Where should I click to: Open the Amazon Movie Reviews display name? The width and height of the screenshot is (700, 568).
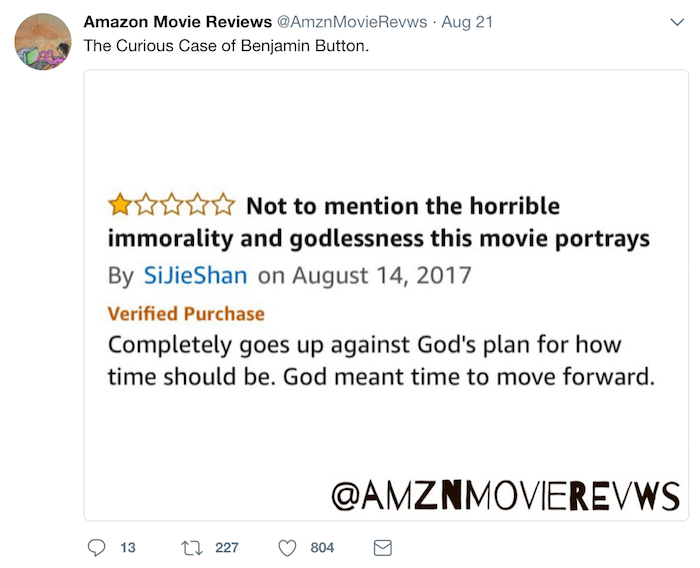[x=178, y=21]
